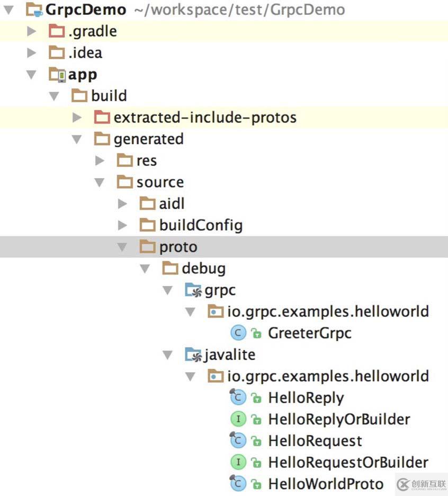This screenshot has width=448, height=496.
Task: Expand the .idea folder arrow
Action: (32, 53)
